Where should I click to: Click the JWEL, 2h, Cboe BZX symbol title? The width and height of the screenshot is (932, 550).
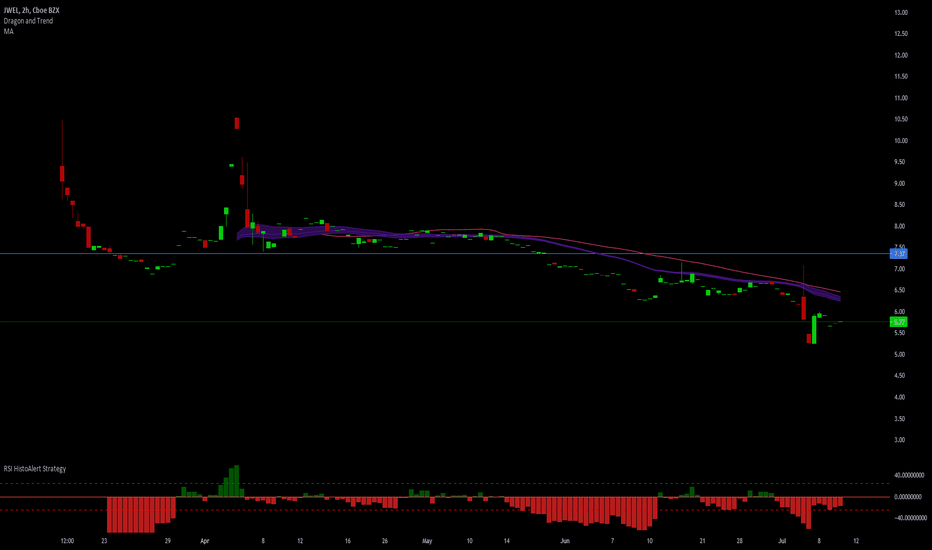(x=32, y=10)
